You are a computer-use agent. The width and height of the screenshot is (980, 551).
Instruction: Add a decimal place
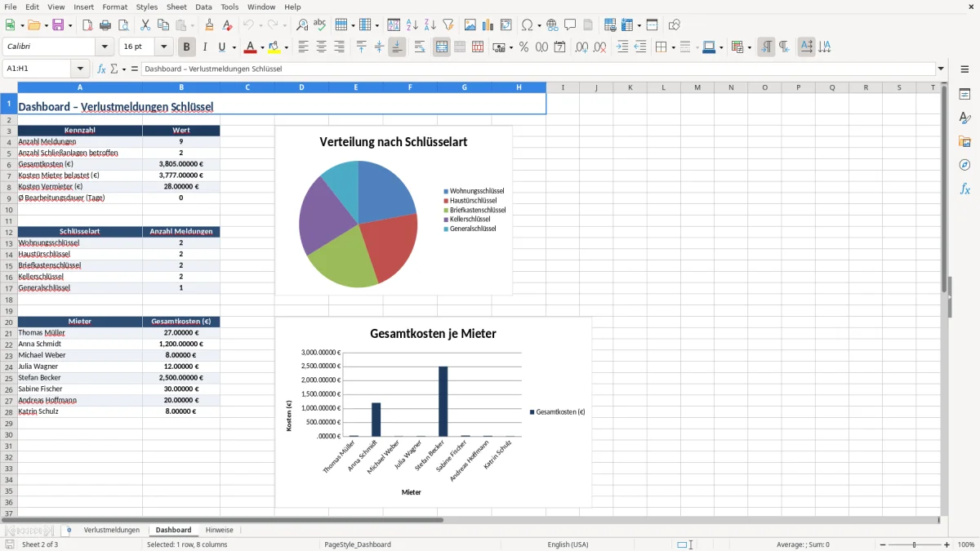click(582, 47)
